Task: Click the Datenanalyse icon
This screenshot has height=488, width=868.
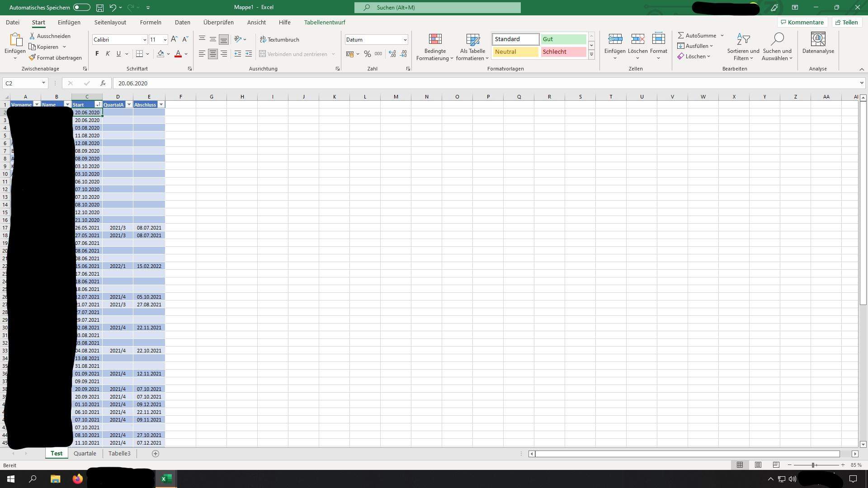Action: (x=818, y=40)
